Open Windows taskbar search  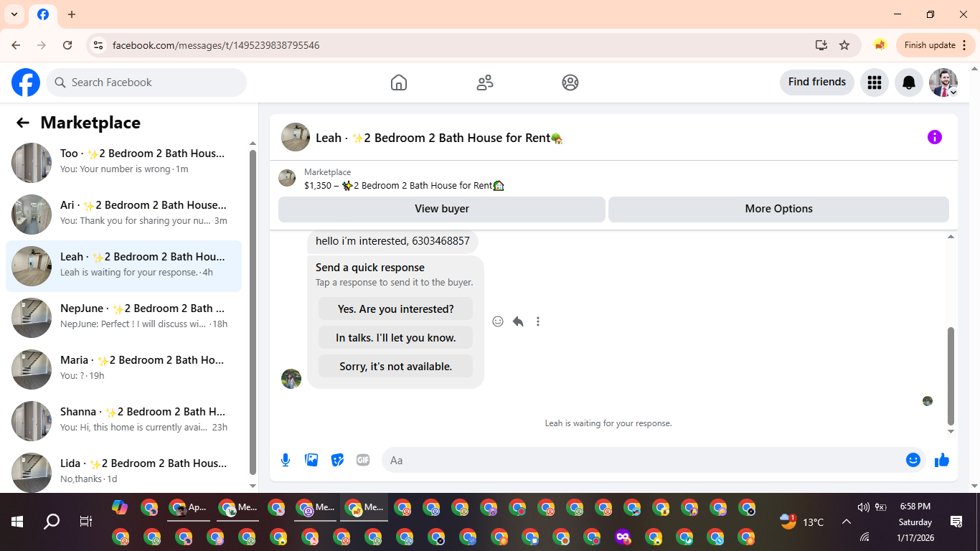coord(52,522)
